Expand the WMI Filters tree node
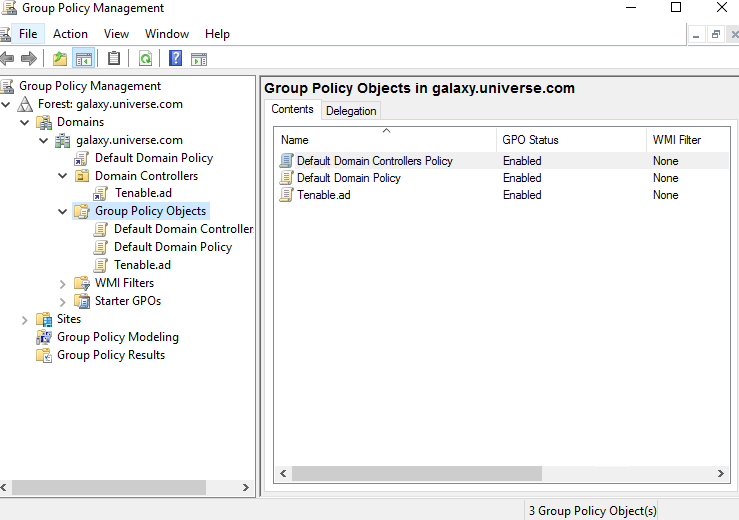The height and width of the screenshot is (520, 739). pyautogui.click(x=63, y=284)
